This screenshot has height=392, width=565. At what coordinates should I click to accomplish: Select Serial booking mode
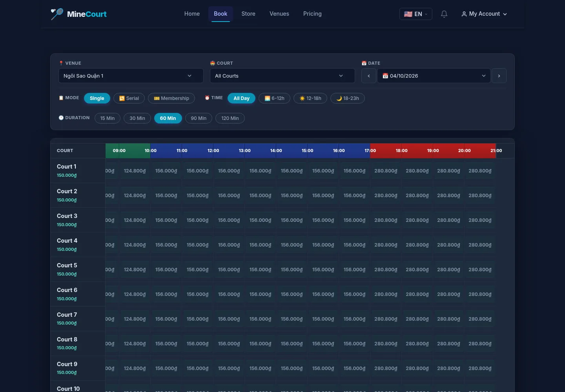[x=129, y=98]
